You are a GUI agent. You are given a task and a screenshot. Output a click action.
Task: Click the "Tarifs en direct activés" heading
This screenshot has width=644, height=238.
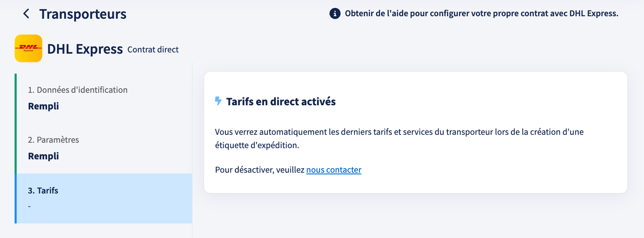281,102
